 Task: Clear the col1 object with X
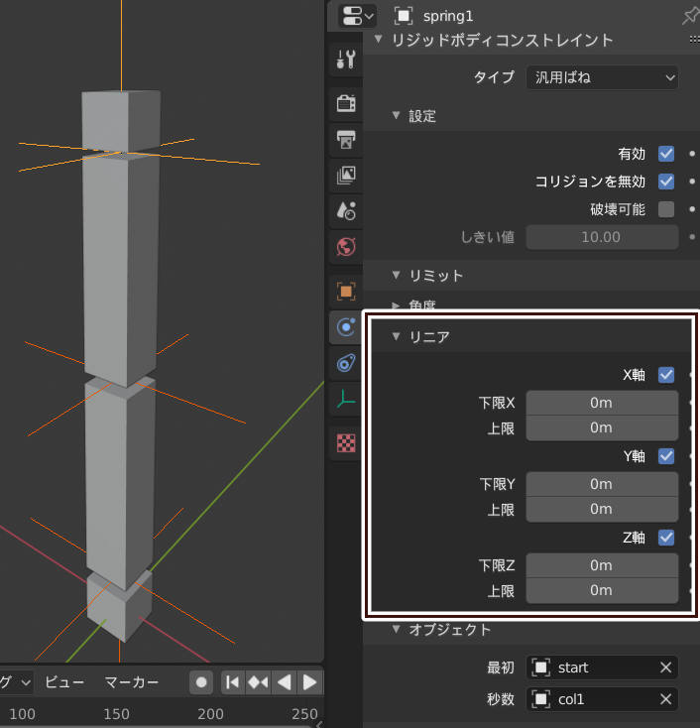click(x=665, y=699)
